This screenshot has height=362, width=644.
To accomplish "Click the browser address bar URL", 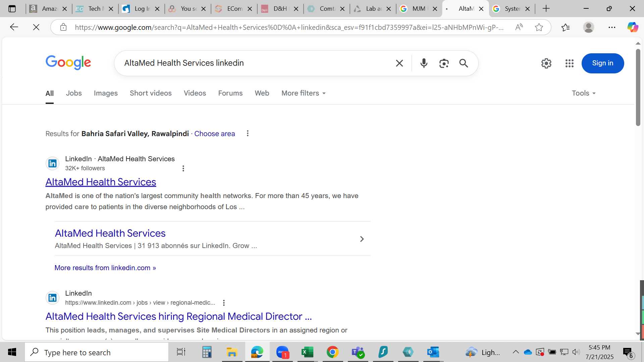I will pyautogui.click(x=289, y=27).
